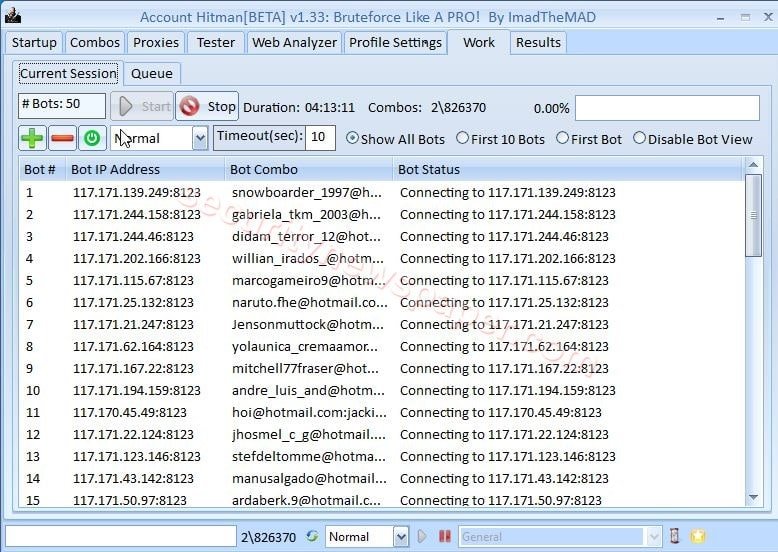The height and width of the screenshot is (552, 778).
Task: Select bot IP 117.171.202.166:8123
Action: 137,258
